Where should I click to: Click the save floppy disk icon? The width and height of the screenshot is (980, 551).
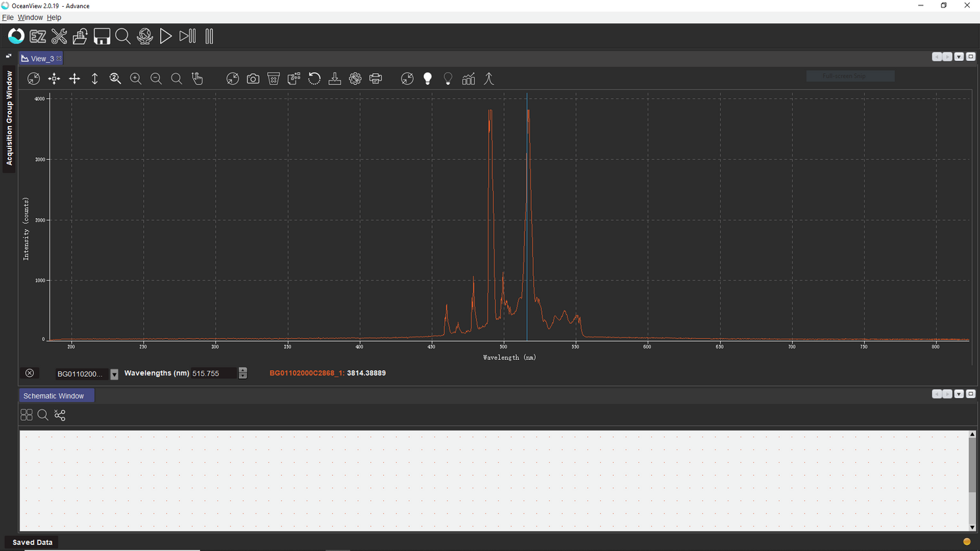point(102,37)
